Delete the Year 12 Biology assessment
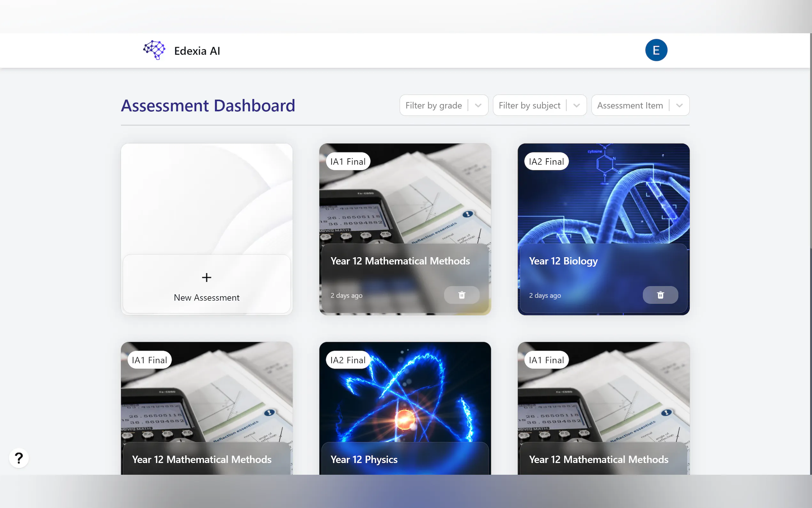 tap(660, 295)
